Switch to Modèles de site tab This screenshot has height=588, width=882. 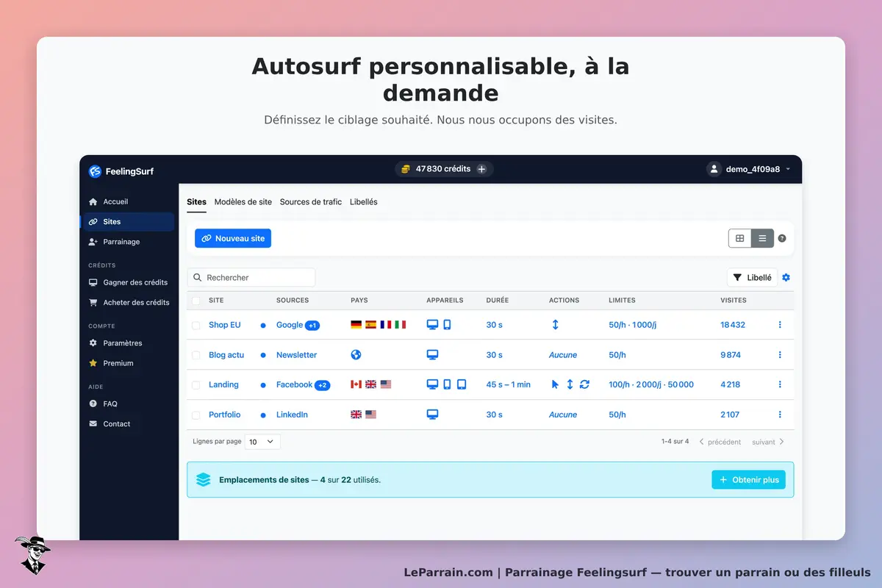243,201
